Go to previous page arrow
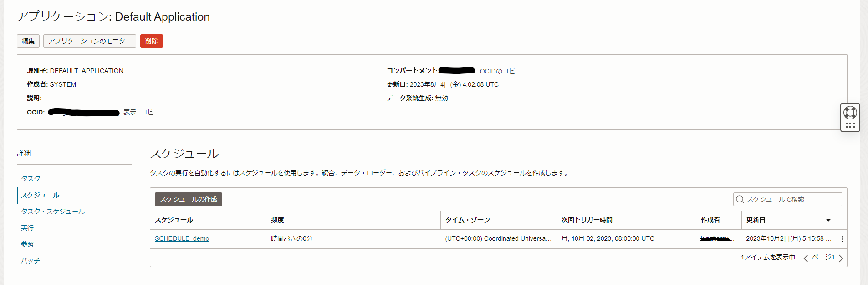868x285 pixels. pos(806,258)
